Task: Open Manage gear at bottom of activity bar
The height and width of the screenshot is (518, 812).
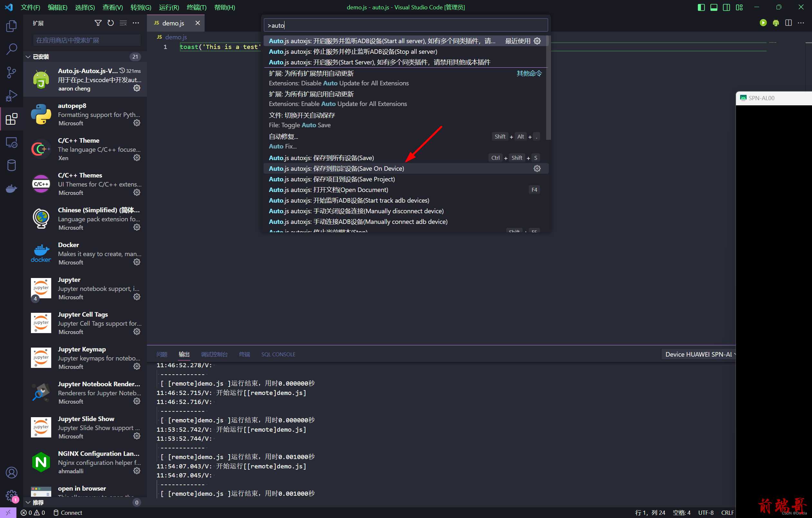Action: pos(12,496)
